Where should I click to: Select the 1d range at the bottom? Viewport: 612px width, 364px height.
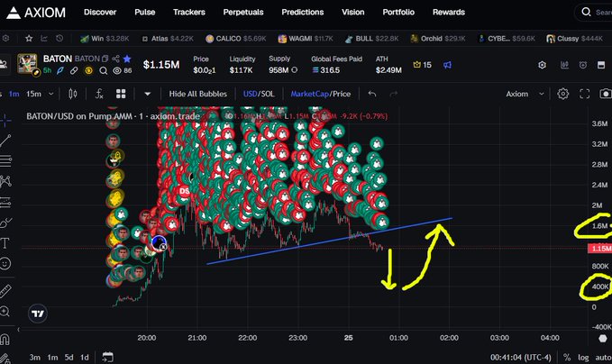[85, 358]
